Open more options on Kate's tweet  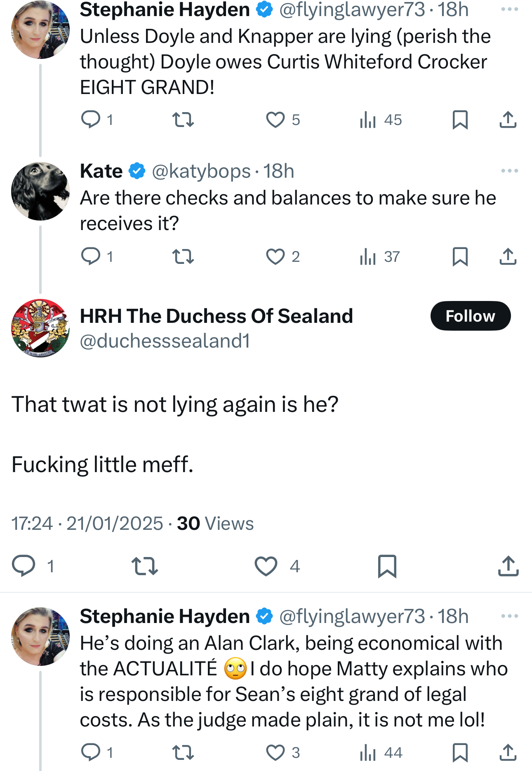(x=509, y=171)
